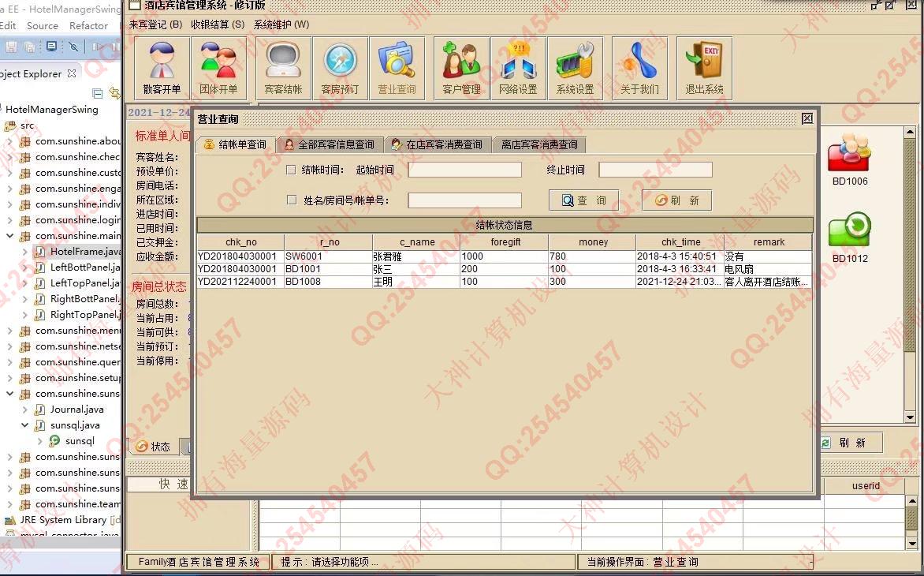This screenshot has height=576, width=924.
Task: Open 来宾登记 (B) menu
Action: 155,24
